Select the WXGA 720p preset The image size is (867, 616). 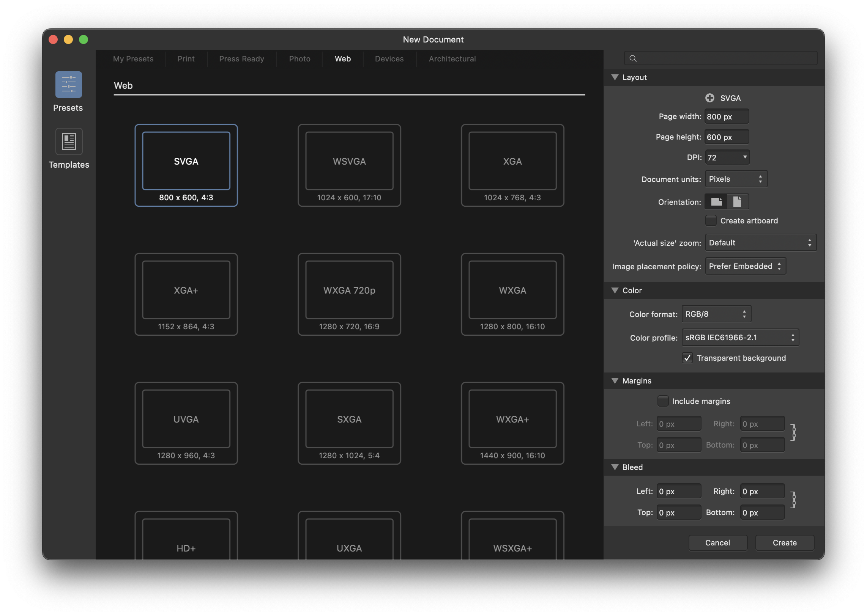click(349, 294)
